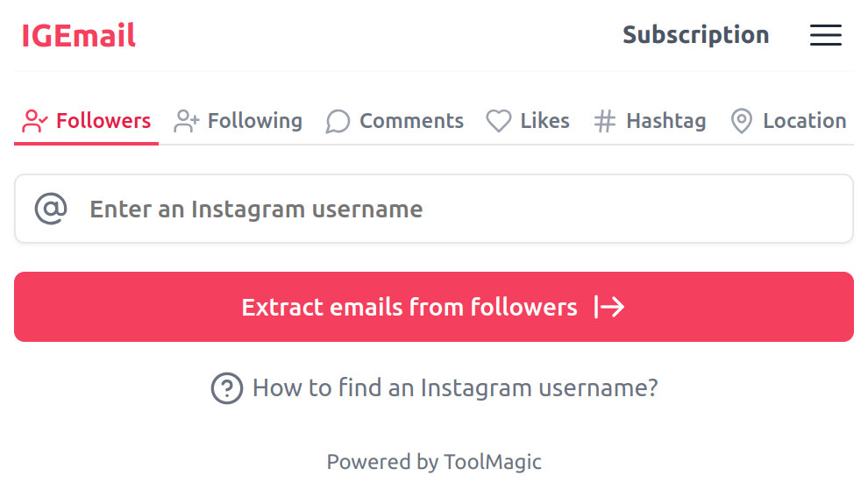Click the @ icon in username field

51,209
